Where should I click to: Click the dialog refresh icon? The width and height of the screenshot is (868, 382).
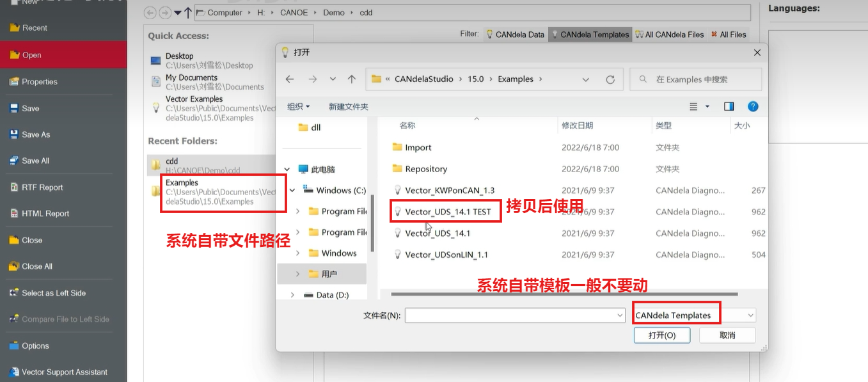[610, 79]
